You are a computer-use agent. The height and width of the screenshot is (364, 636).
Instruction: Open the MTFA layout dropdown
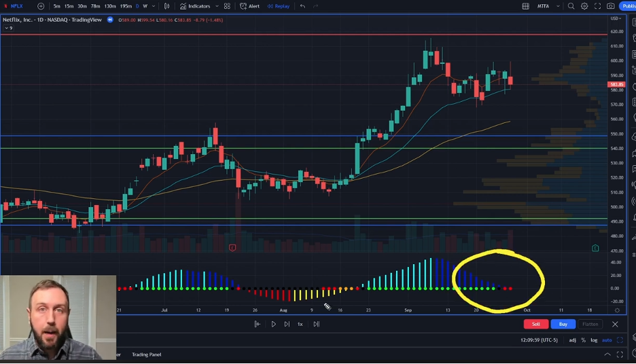coord(558,6)
